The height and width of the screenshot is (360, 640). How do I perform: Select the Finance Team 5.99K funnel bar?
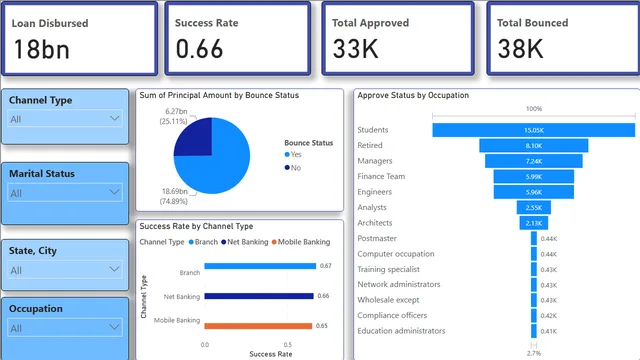(533, 177)
